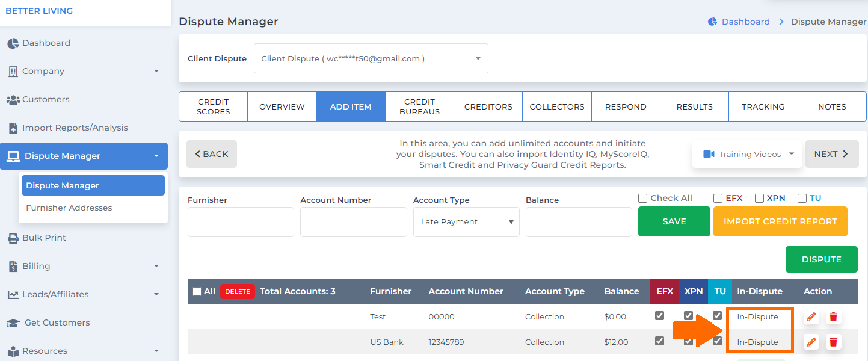
Task: Enable the XPN checkbox in the form
Action: pyautogui.click(x=759, y=199)
